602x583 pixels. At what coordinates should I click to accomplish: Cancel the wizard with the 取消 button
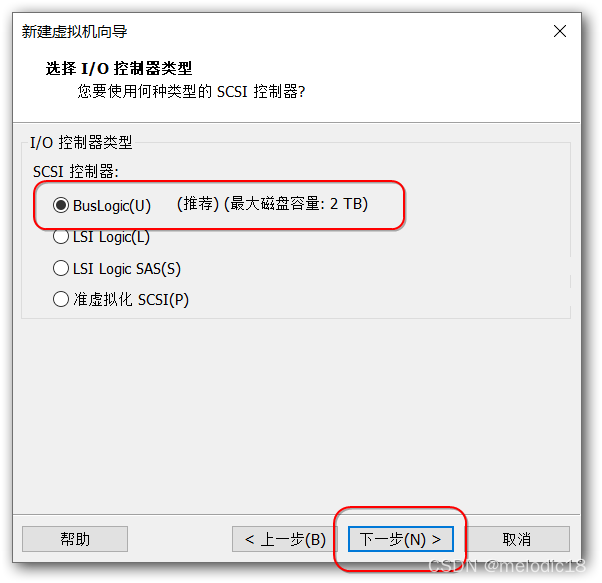click(x=517, y=539)
